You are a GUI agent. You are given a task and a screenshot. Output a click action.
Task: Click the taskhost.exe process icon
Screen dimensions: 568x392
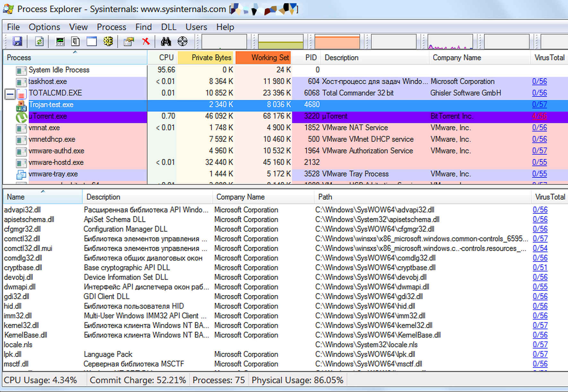point(21,82)
